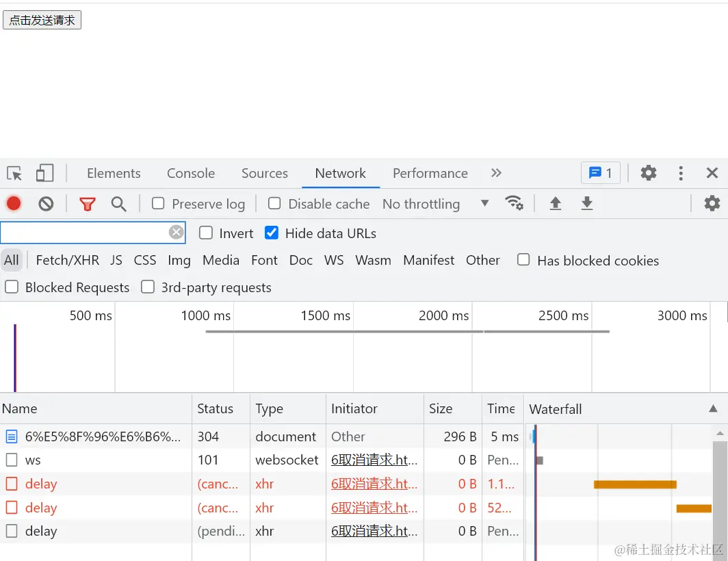Viewport: 728px width, 561px height.
Task: Close the DevTools panel
Action: tap(712, 173)
